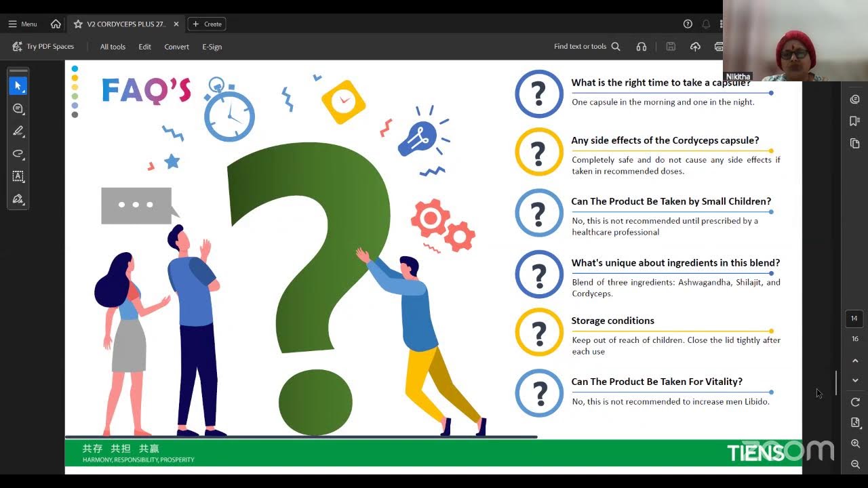
Task: Open the AI Assistant panel icon
Action: coord(855,100)
